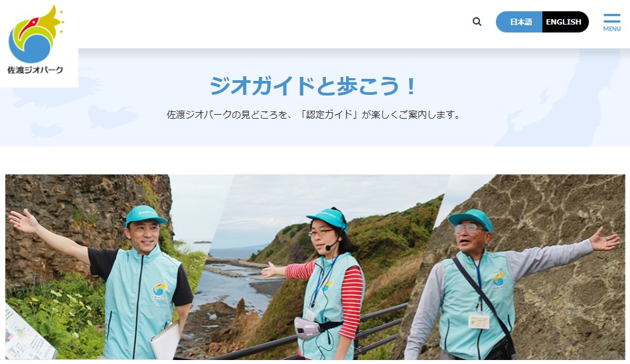Click the woman guide's headset microphone

click(333, 245)
